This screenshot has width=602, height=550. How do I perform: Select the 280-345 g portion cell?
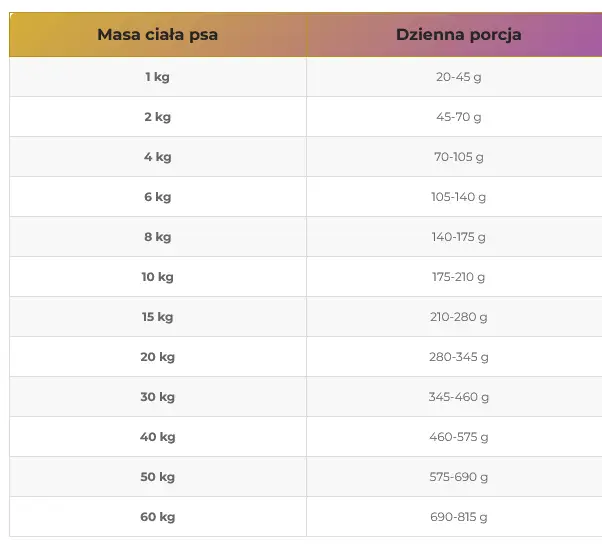click(x=458, y=357)
